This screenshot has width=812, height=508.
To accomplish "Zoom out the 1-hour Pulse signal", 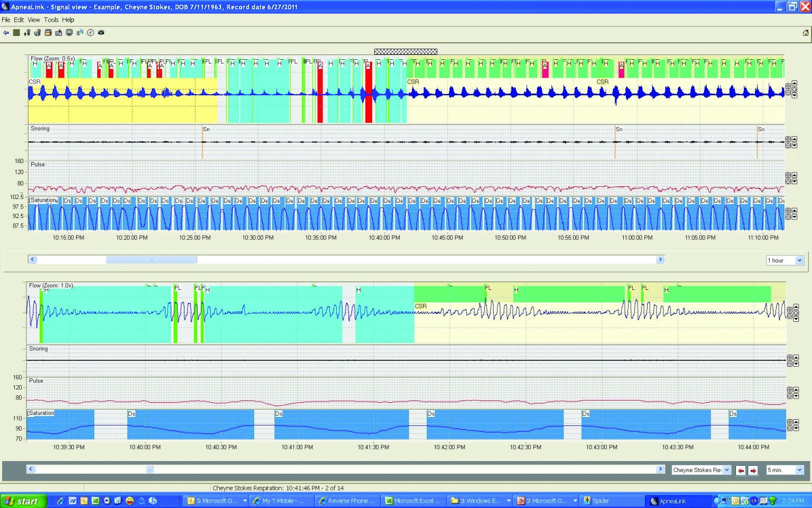I will click(x=788, y=181).
